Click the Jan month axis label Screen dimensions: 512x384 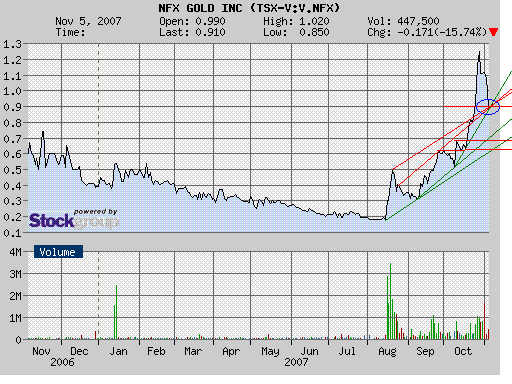pos(118,351)
